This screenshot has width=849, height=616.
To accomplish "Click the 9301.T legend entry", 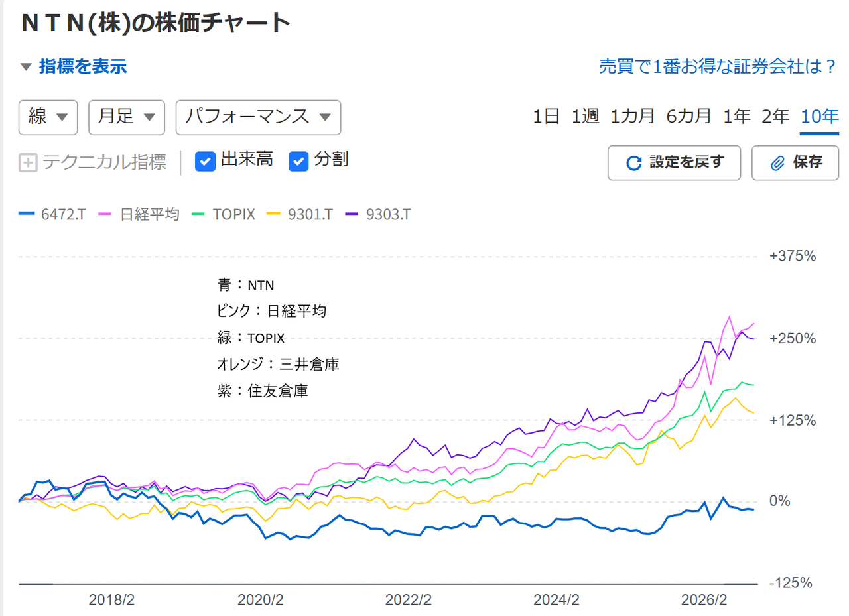I will (x=299, y=215).
